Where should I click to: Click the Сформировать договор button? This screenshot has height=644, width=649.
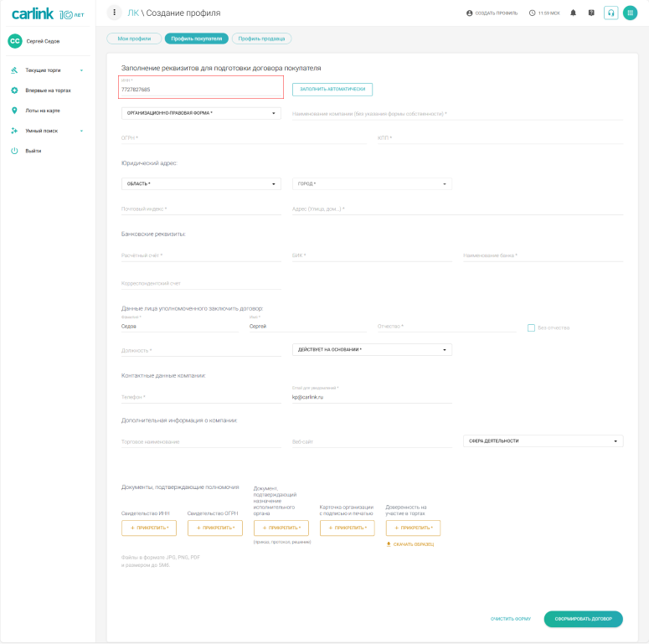[583, 619]
